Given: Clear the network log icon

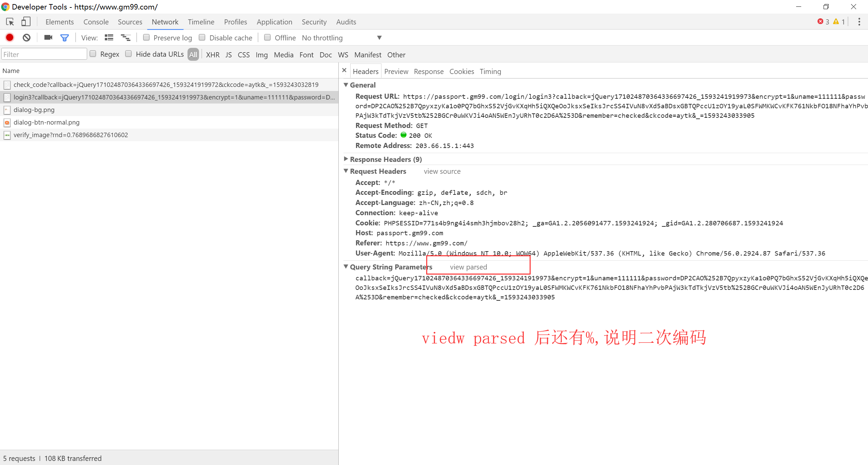Looking at the screenshot, I should [26, 38].
